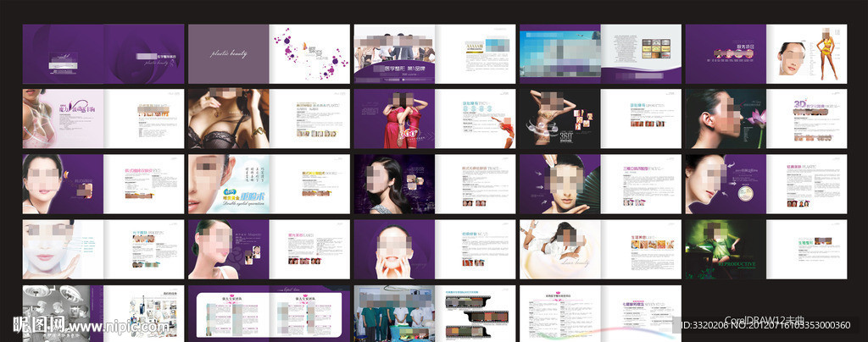
Task: Select the dark purple cover spread
Action: coord(103,54)
